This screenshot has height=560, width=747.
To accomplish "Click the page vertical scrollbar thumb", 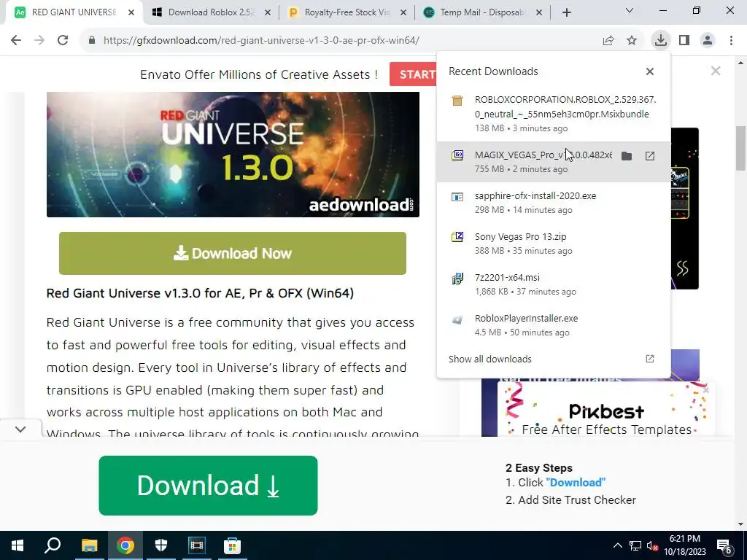I will [741, 147].
